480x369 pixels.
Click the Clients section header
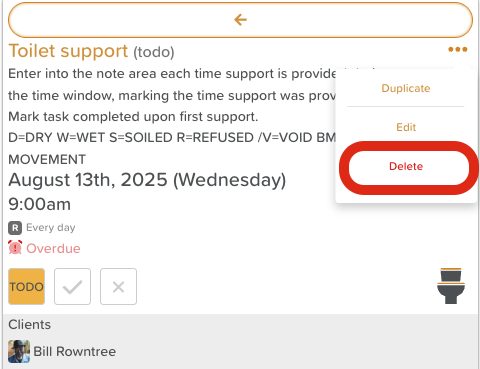[30, 324]
